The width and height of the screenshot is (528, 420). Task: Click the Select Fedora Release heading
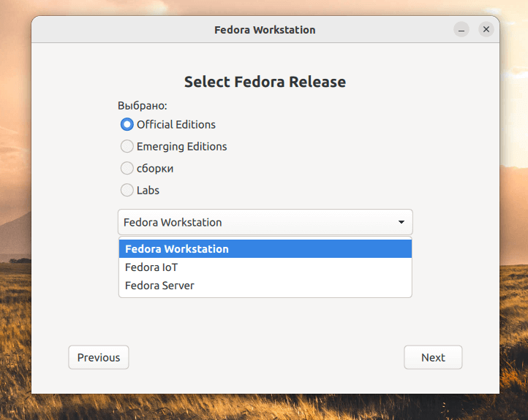click(x=265, y=82)
